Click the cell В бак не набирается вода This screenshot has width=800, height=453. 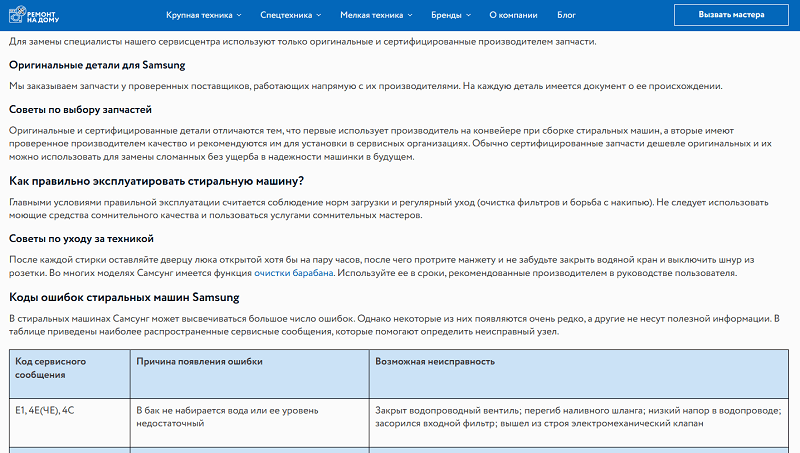click(x=250, y=423)
